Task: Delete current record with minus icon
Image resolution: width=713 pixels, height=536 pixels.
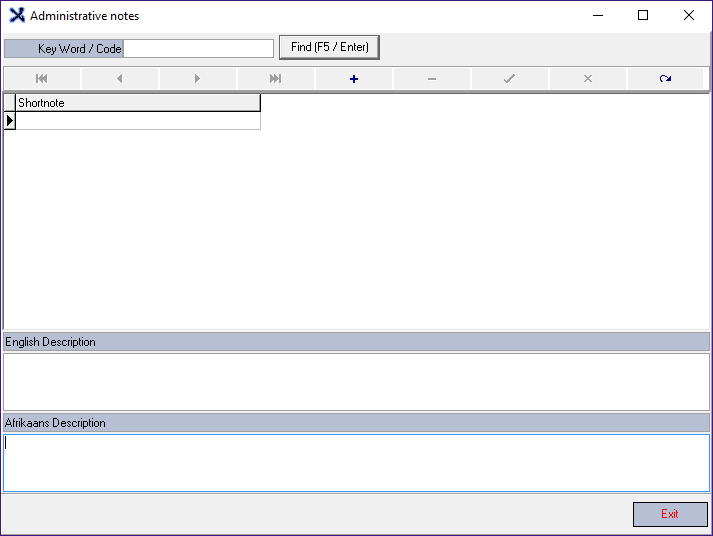Action: 432,79
